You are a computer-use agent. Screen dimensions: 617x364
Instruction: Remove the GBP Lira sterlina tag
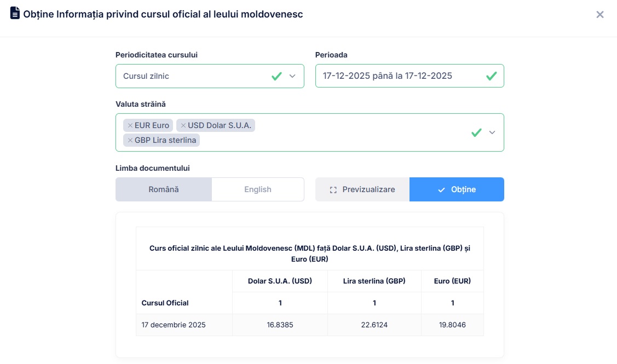[x=130, y=140]
